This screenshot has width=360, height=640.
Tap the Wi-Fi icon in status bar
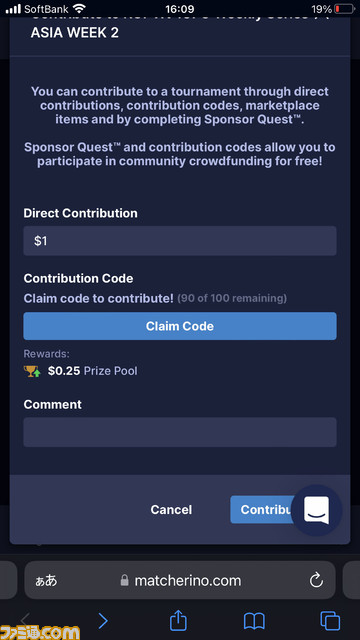(x=79, y=8)
